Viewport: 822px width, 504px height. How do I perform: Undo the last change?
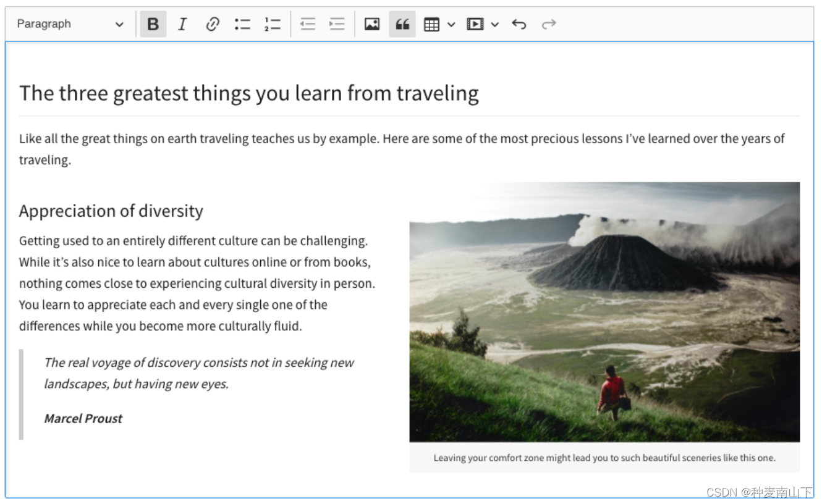[519, 24]
